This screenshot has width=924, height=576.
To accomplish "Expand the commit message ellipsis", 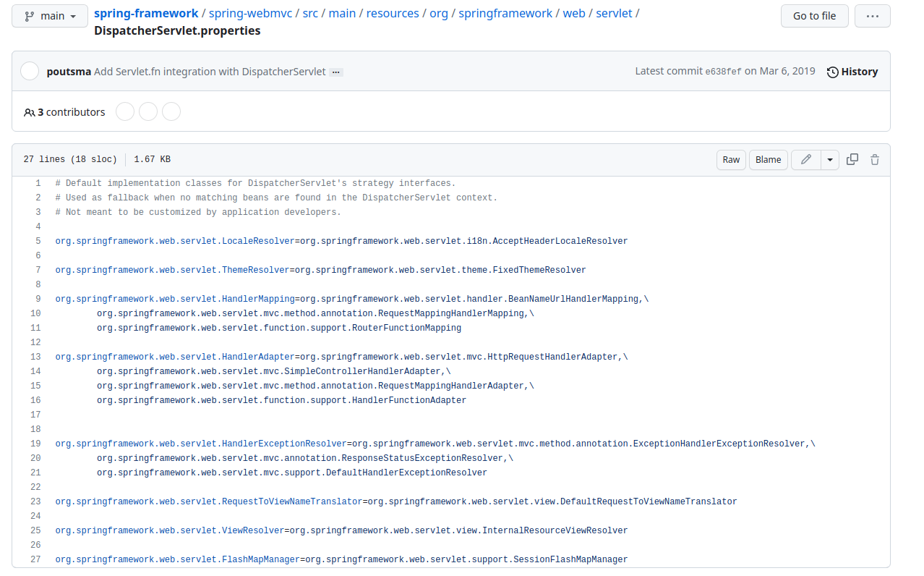I will tap(335, 72).
